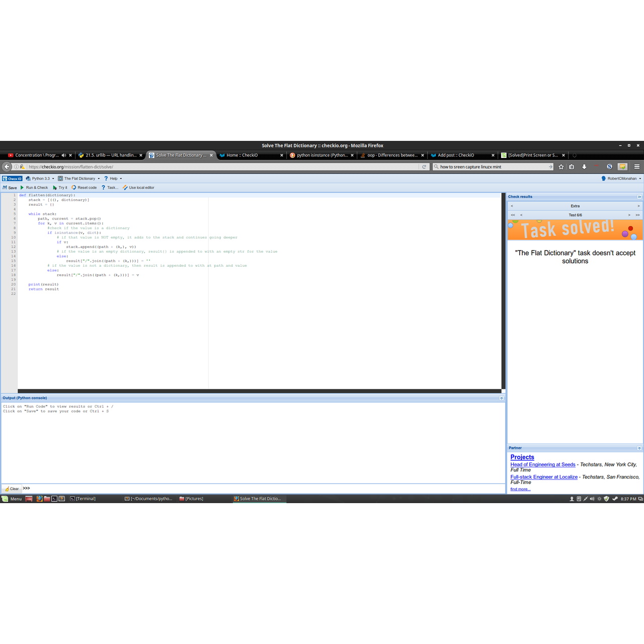Open the Firefox hamburger menu
The image size is (644, 644).
click(x=637, y=167)
